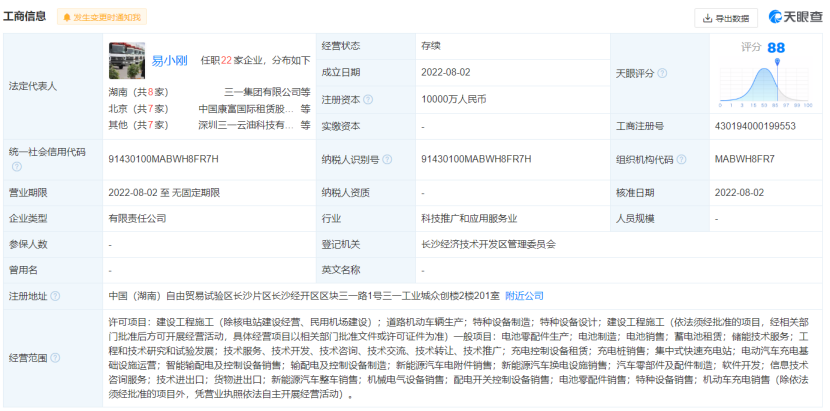The width and height of the screenshot is (830, 411).
Task: Open 深圳三一云油科技有 company link
Action: pos(246,126)
